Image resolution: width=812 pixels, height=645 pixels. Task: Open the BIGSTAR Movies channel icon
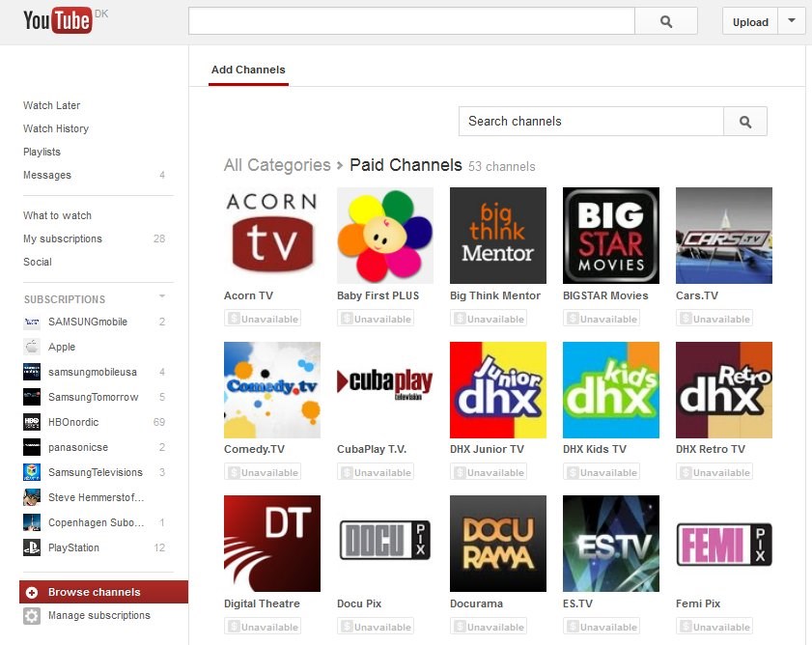point(610,236)
